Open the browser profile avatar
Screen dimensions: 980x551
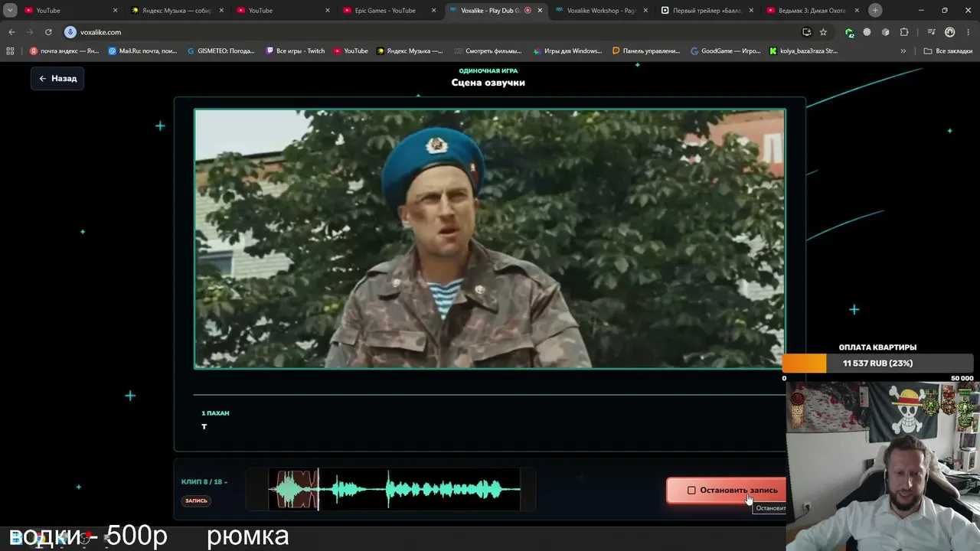point(950,32)
